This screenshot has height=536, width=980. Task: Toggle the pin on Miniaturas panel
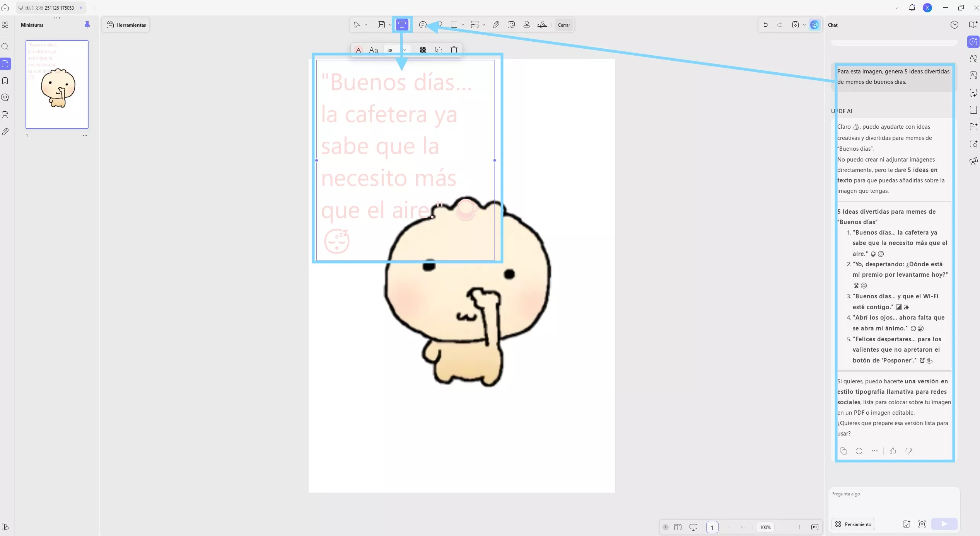point(87,25)
